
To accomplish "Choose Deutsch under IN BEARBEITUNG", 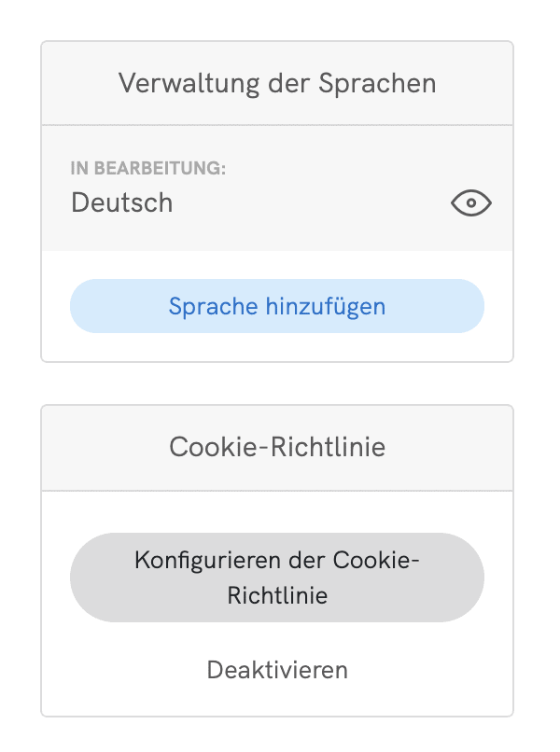I will [122, 202].
